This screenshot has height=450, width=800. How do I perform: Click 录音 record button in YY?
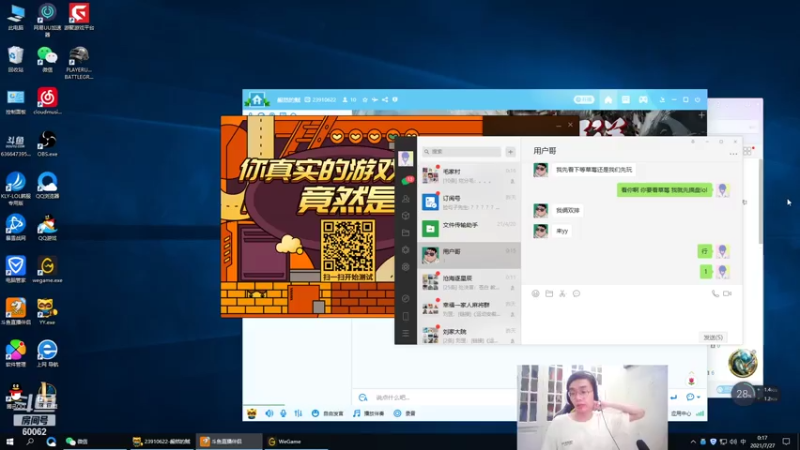coord(404,413)
